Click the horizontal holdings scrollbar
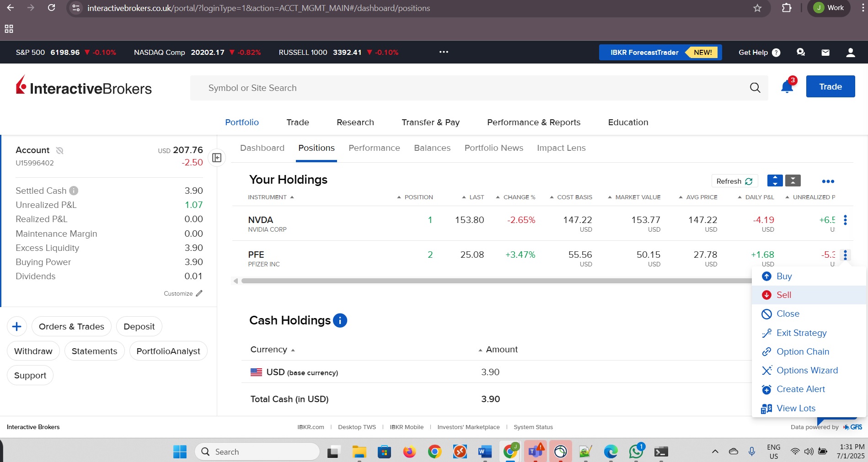The width and height of the screenshot is (868, 462). click(496, 281)
